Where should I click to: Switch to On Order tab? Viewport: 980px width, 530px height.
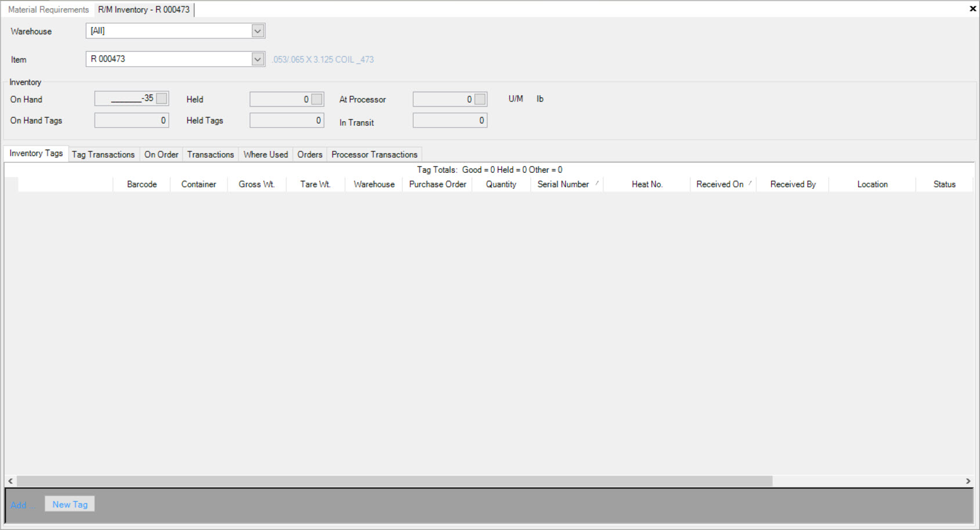161,154
